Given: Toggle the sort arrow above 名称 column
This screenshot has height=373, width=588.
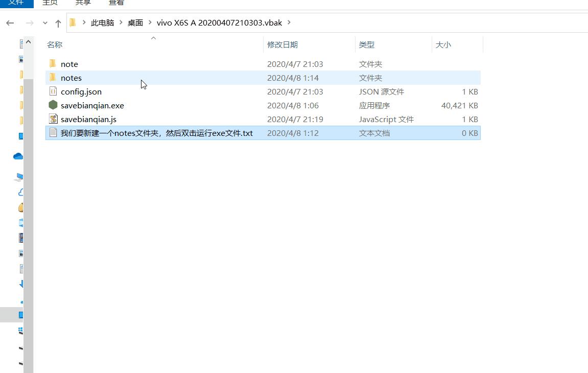Looking at the screenshot, I should pyautogui.click(x=153, y=38).
